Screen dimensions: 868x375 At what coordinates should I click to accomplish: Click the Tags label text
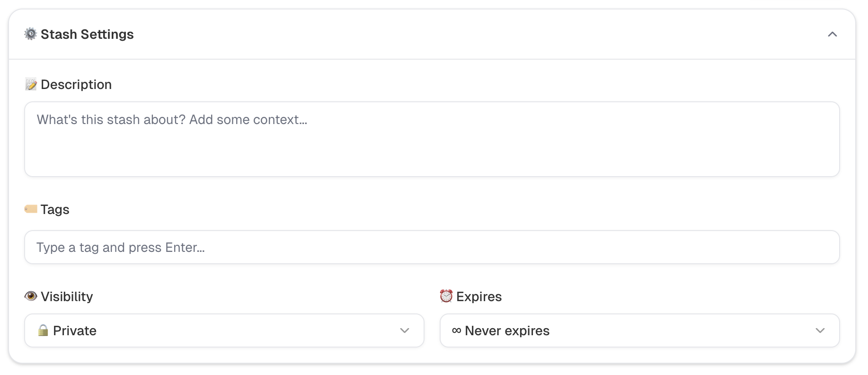[55, 209]
